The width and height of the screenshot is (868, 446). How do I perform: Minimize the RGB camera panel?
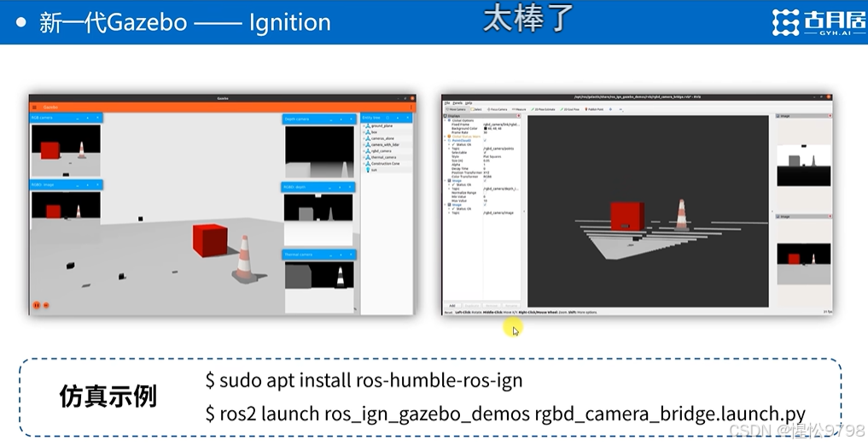[x=78, y=118]
